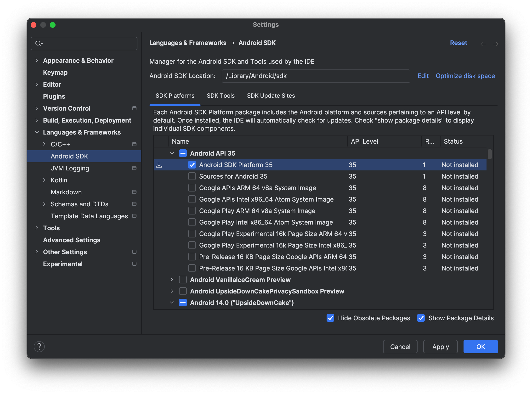This screenshot has height=394, width=532.
Task: Collapse Android API 35 section
Action: click(x=172, y=153)
